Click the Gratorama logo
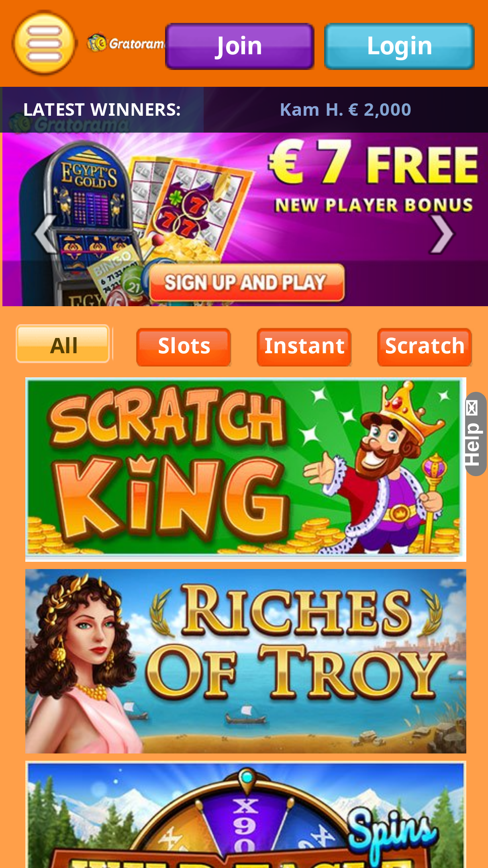The height and width of the screenshot is (868, 488). [x=126, y=43]
